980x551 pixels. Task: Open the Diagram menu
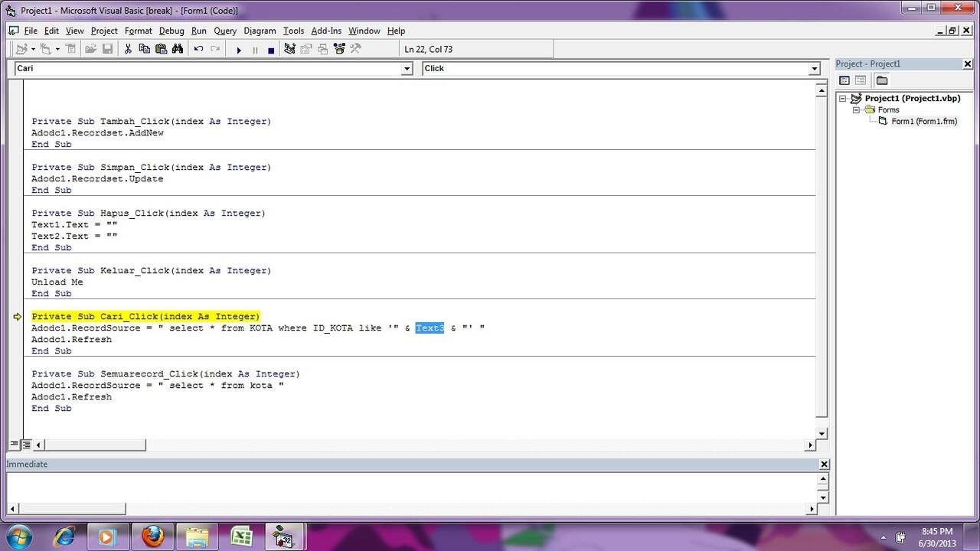tap(260, 31)
